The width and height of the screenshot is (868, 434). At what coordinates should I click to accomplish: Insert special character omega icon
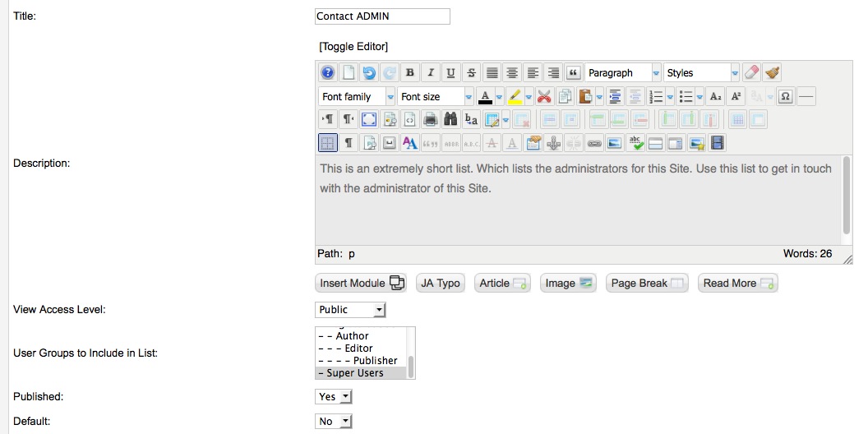785,97
